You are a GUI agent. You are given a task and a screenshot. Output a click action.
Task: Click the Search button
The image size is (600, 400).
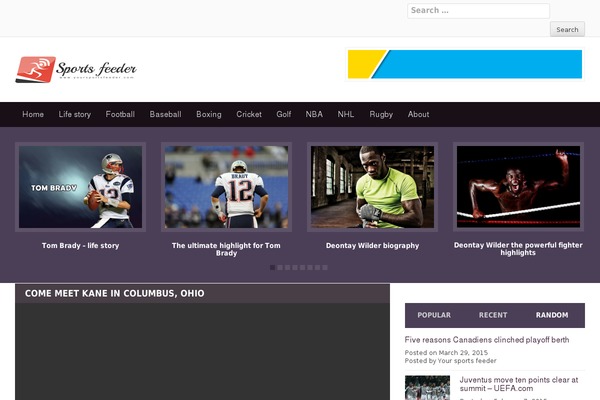click(567, 29)
